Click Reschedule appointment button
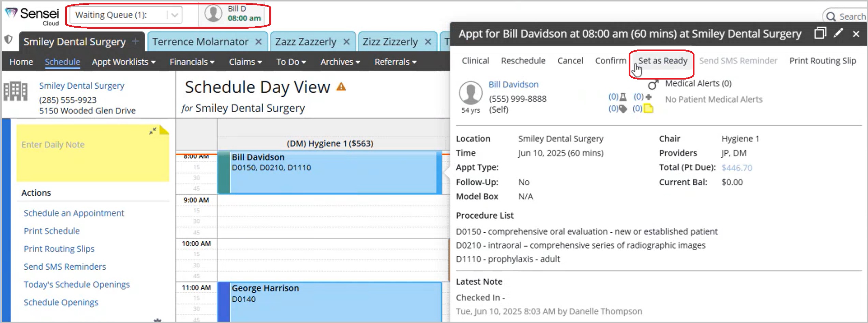This screenshot has width=868, height=323. (523, 61)
